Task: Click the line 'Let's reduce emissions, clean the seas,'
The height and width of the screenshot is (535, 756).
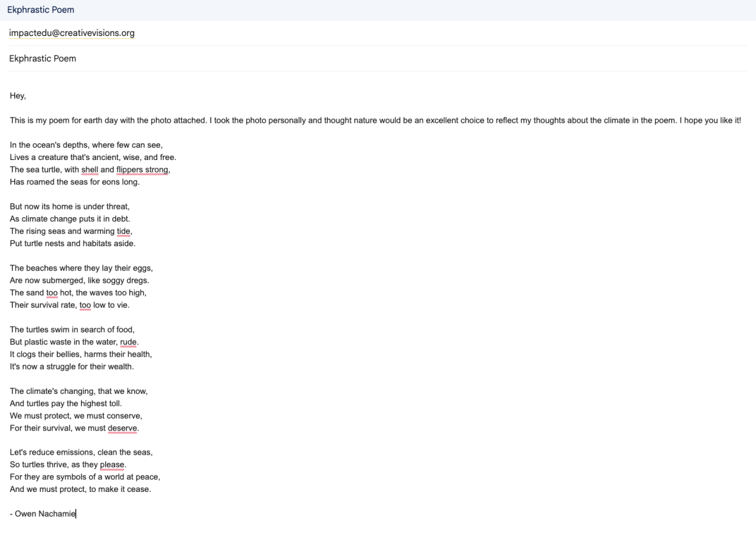Action: (82, 452)
